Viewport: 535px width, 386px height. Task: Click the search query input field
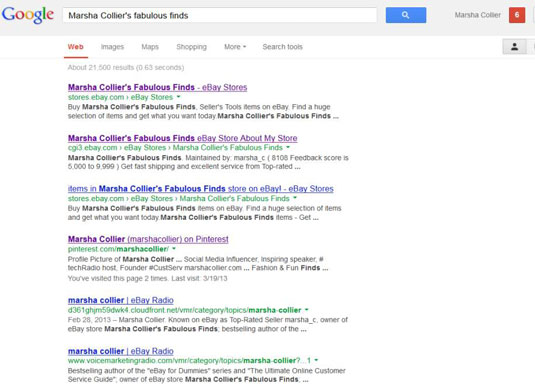(220, 15)
